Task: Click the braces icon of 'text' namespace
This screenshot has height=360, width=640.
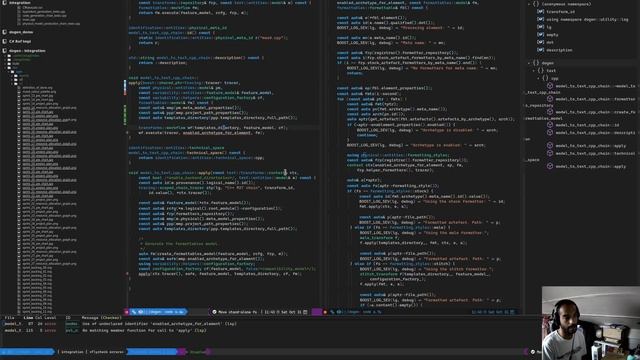Action: point(541,70)
